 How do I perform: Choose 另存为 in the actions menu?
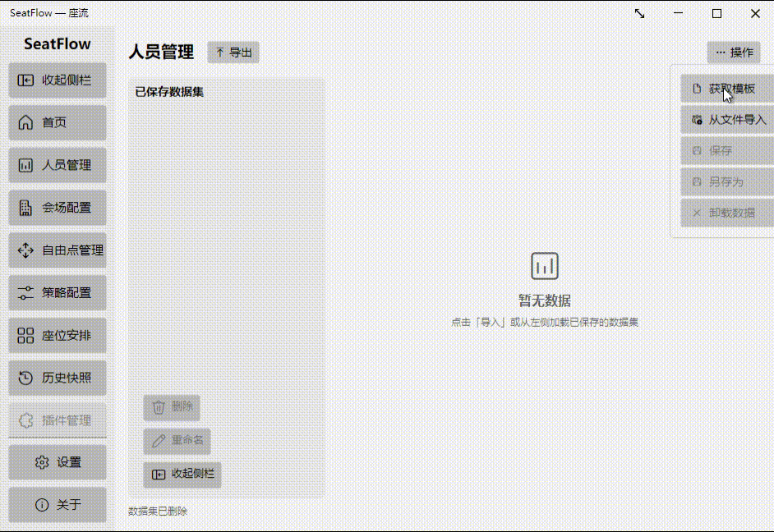coord(727,182)
